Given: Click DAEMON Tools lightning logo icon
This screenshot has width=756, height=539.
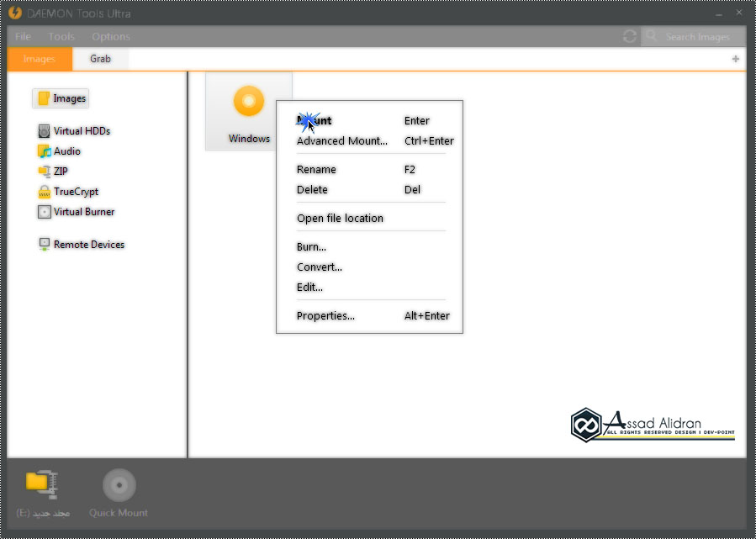Looking at the screenshot, I should (15, 13).
